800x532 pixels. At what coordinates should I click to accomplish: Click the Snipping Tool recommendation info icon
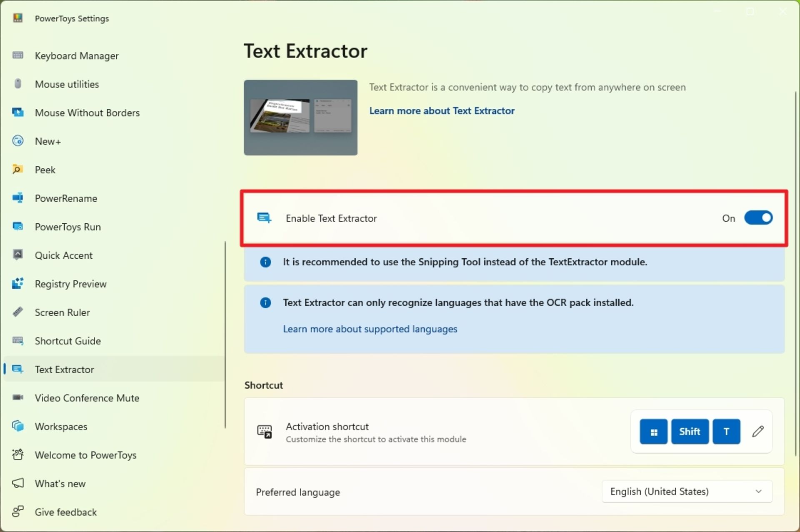coord(265,262)
